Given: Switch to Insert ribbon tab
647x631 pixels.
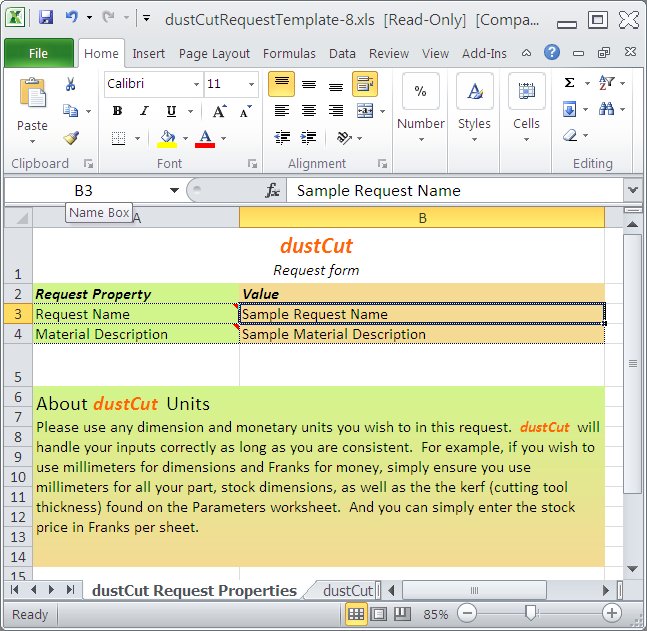Looking at the screenshot, I should pyautogui.click(x=149, y=53).
